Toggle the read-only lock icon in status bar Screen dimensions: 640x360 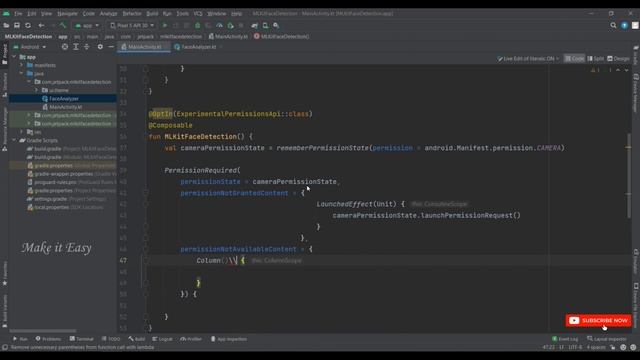(x=613, y=347)
